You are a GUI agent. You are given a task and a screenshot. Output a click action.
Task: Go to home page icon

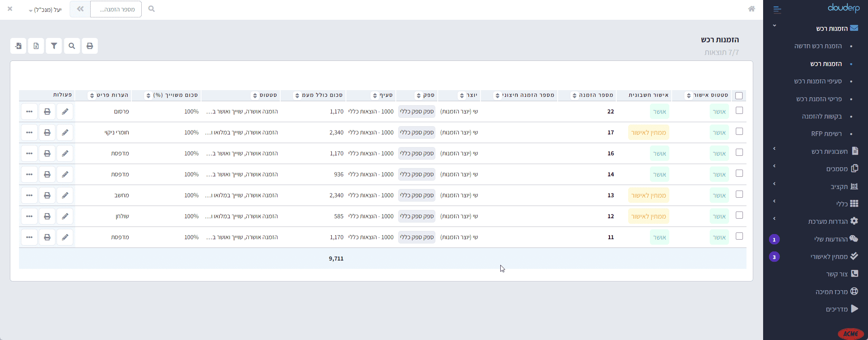(751, 9)
